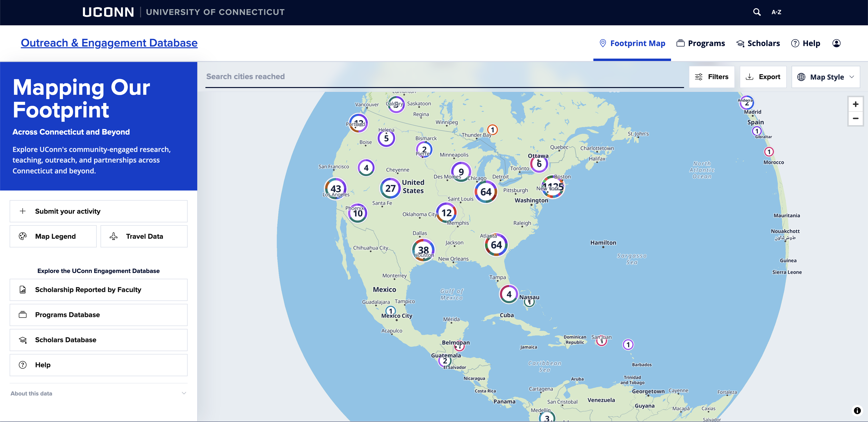Click the Helena cluster marker 5
The image size is (868, 422).
[x=386, y=138]
